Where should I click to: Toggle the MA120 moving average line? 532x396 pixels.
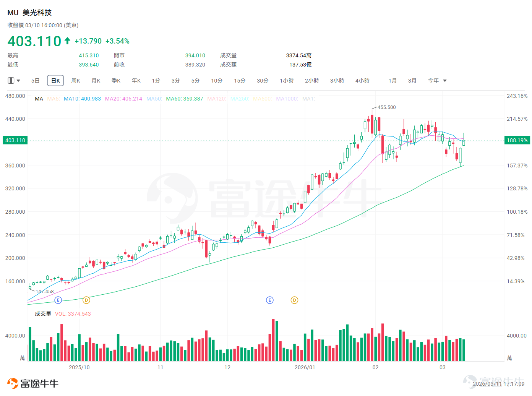217,99
